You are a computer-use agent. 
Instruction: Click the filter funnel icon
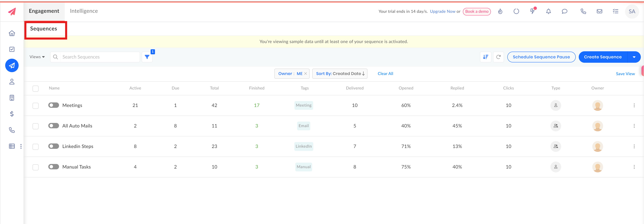point(147,57)
